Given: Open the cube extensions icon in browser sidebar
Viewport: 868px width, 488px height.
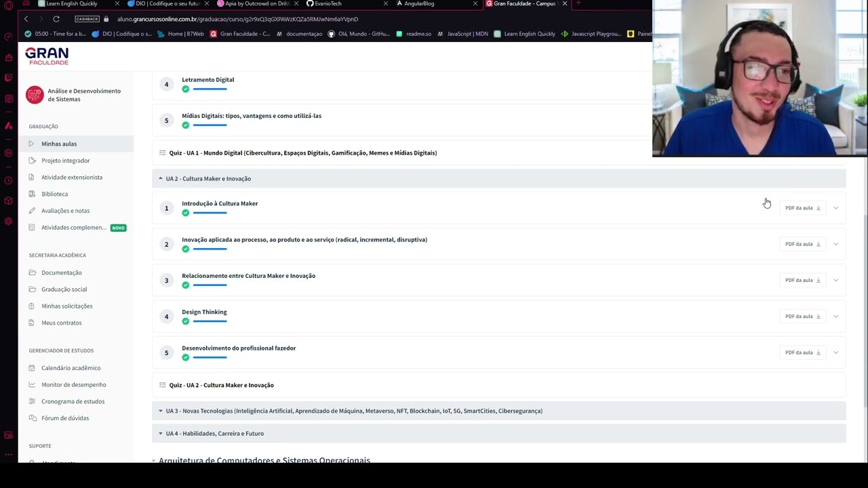Looking at the screenshot, I should click(x=8, y=201).
